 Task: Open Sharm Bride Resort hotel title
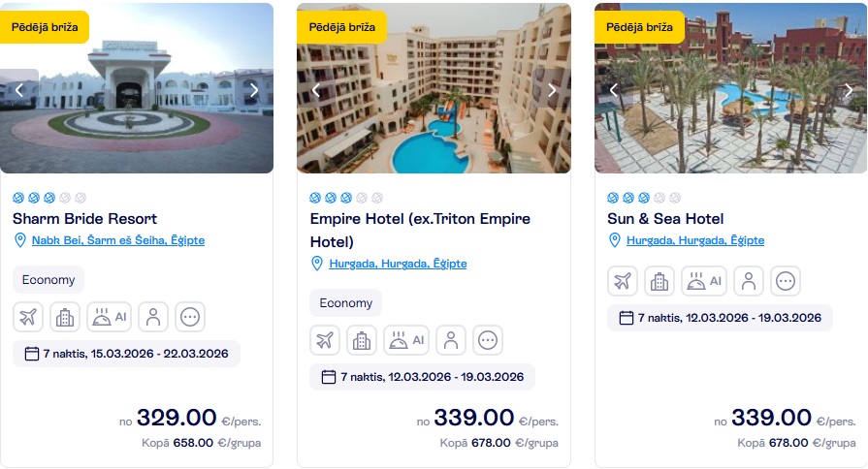click(x=84, y=219)
